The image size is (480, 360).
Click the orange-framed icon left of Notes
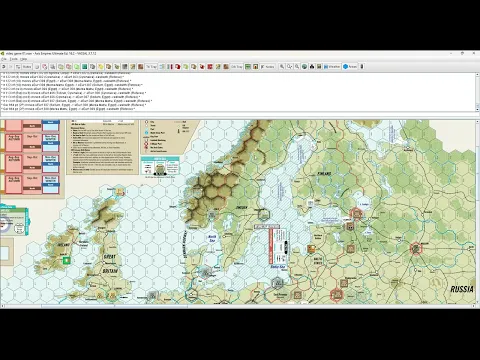255,67
